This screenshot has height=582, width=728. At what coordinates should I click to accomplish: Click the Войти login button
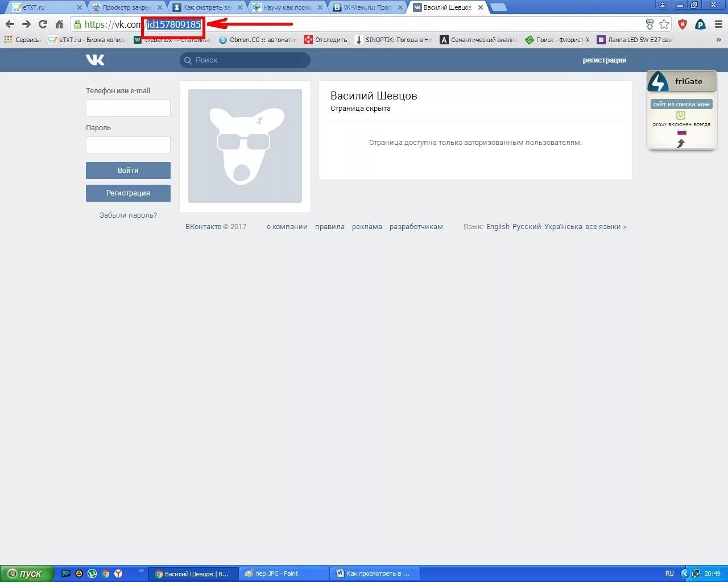point(128,171)
